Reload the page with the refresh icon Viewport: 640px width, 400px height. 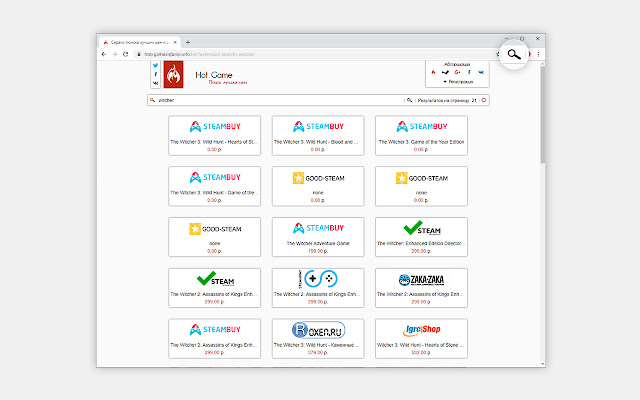coord(126,54)
